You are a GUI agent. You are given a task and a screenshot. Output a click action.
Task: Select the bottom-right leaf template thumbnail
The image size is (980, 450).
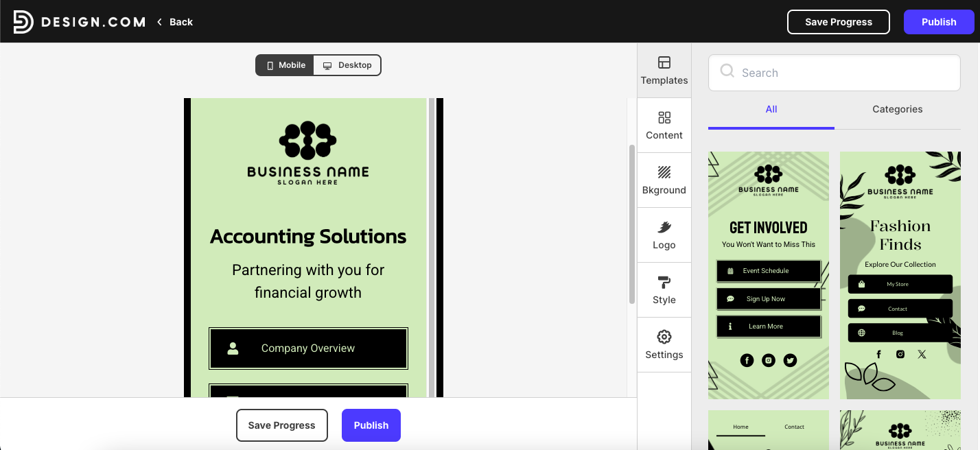(900, 430)
